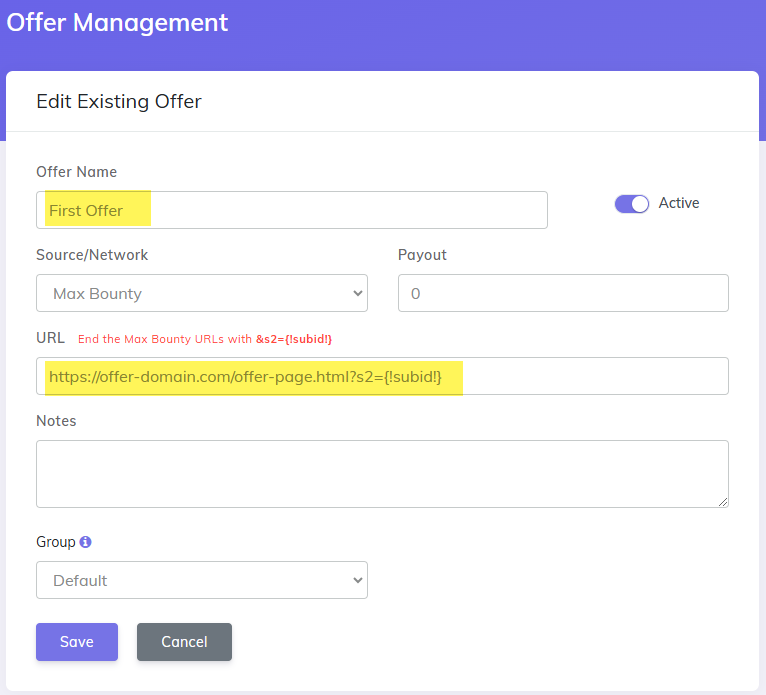Image resolution: width=766 pixels, height=695 pixels.
Task: Click the info icon beside Group
Action: tap(86, 542)
